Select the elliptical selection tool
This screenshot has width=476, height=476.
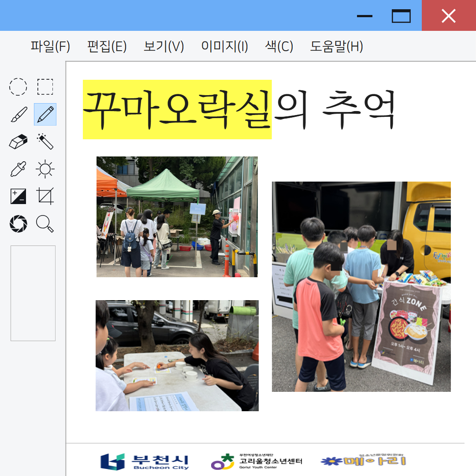(x=18, y=87)
